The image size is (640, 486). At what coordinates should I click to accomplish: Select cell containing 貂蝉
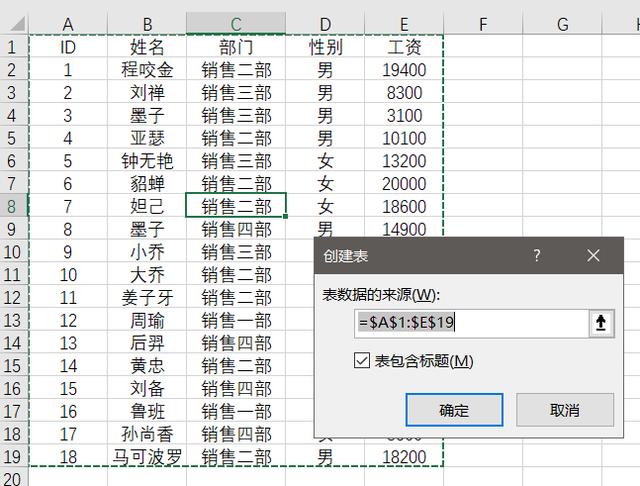(x=147, y=184)
